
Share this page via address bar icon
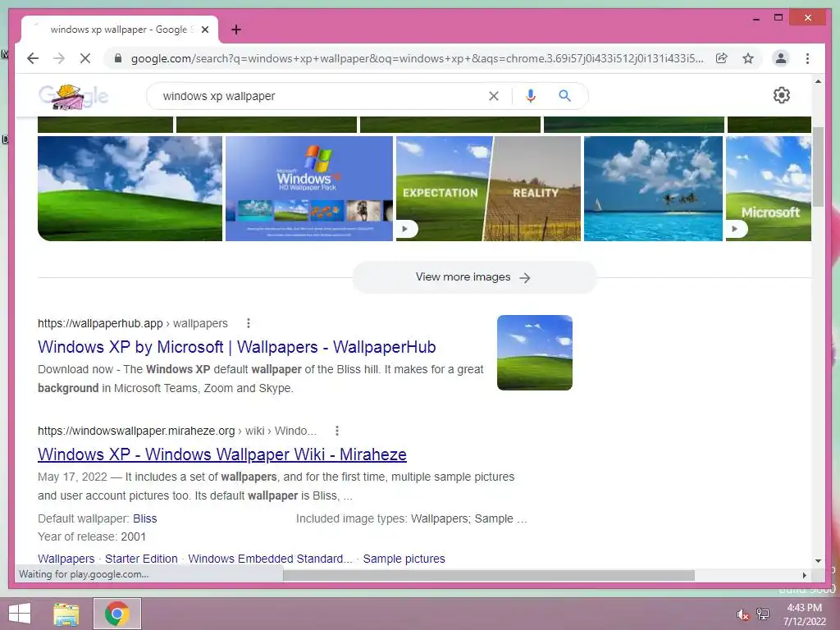coord(722,58)
